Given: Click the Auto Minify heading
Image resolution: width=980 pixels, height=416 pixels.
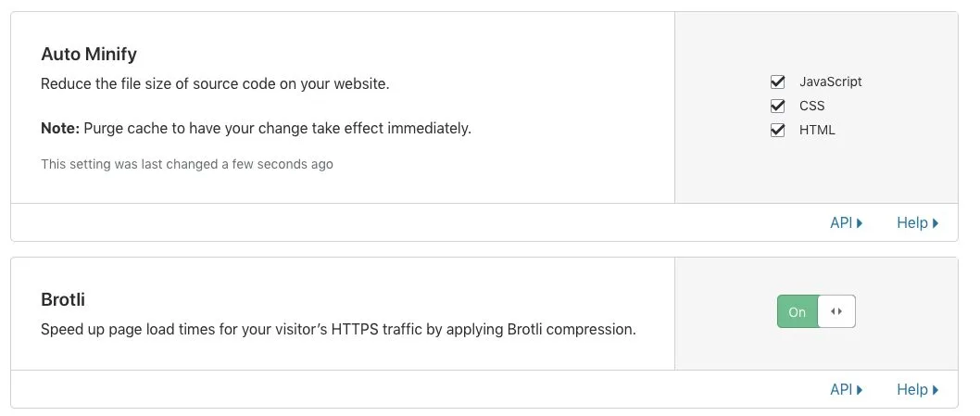Looking at the screenshot, I should click(89, 55).
